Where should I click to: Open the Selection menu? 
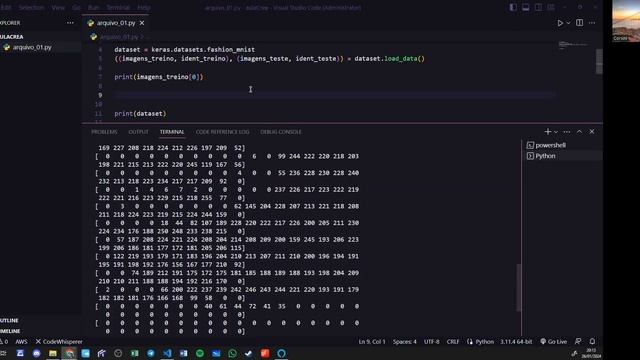(x=31, y=7)
